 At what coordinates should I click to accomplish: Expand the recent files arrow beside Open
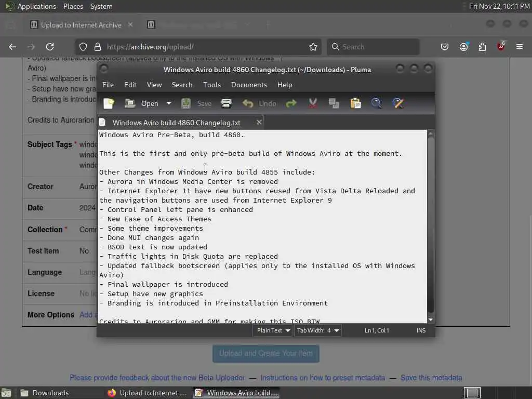pos(169,103)
